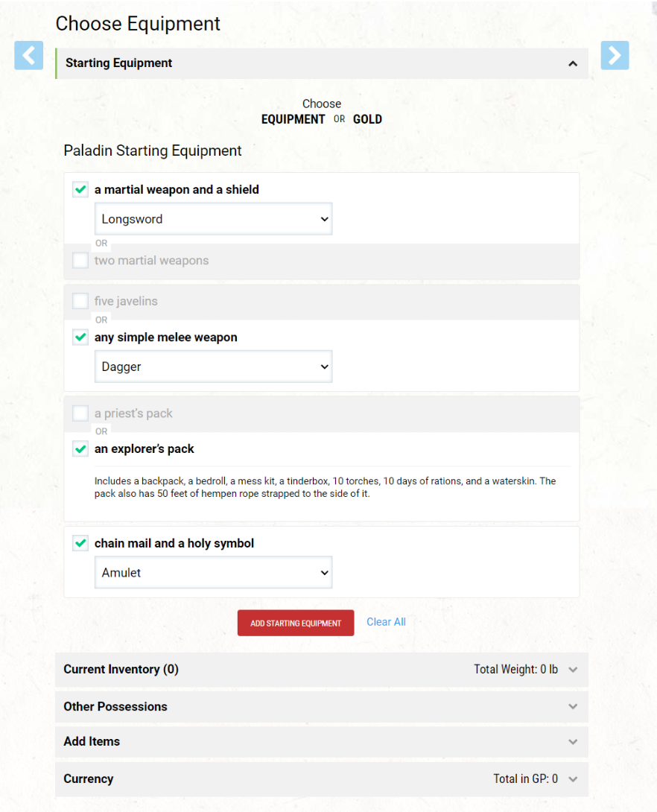Go to next step with right arrow
Image resolution: width=657 pixels, height=812 pixels.
(x=615, y=55)
